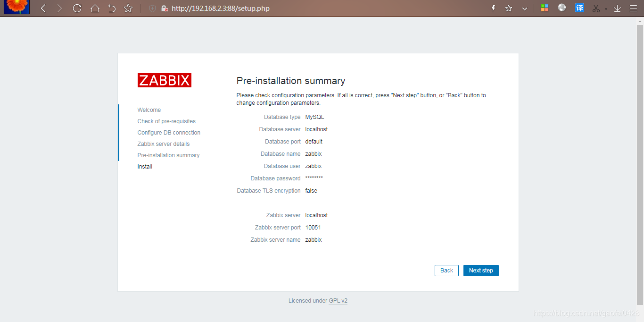Open the GPL v2 license link
The width and height of the screenshot is (644, 322).
tap(338, 301)
